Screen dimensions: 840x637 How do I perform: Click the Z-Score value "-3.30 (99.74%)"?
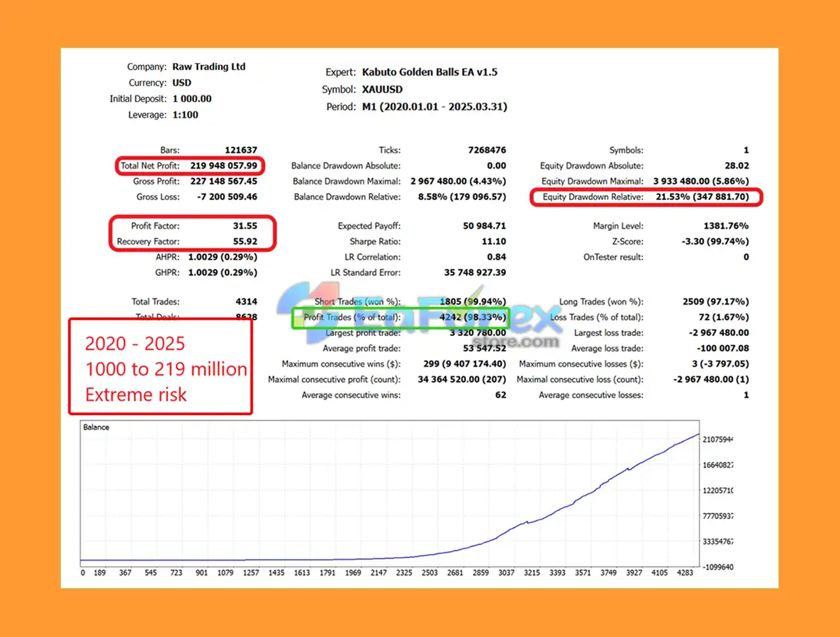click(x=715, y=241)
